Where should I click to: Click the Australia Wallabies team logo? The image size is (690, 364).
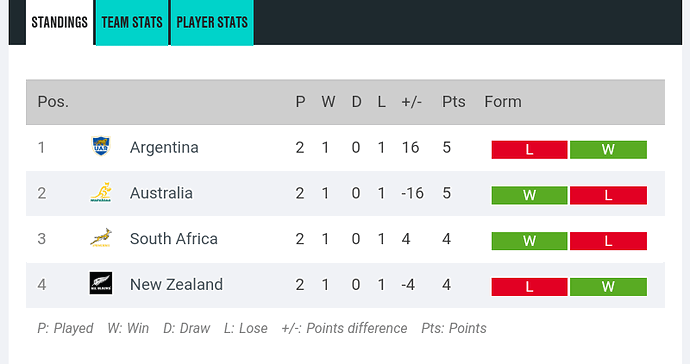click(x=101, y=192)
